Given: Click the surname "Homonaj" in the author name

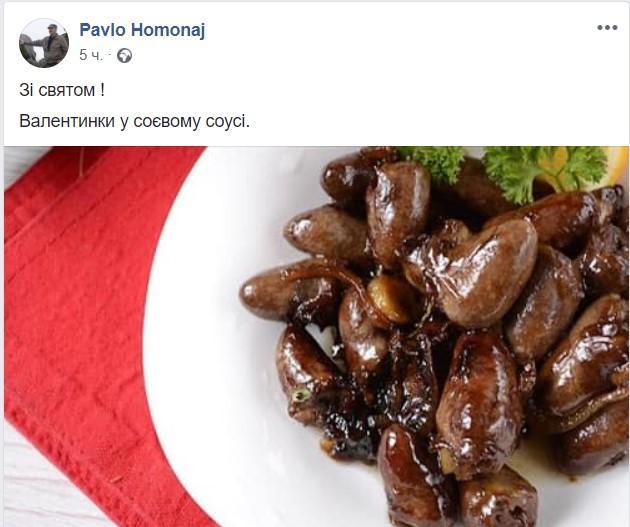Looking at the screenshot, I should tap(168, 30).
